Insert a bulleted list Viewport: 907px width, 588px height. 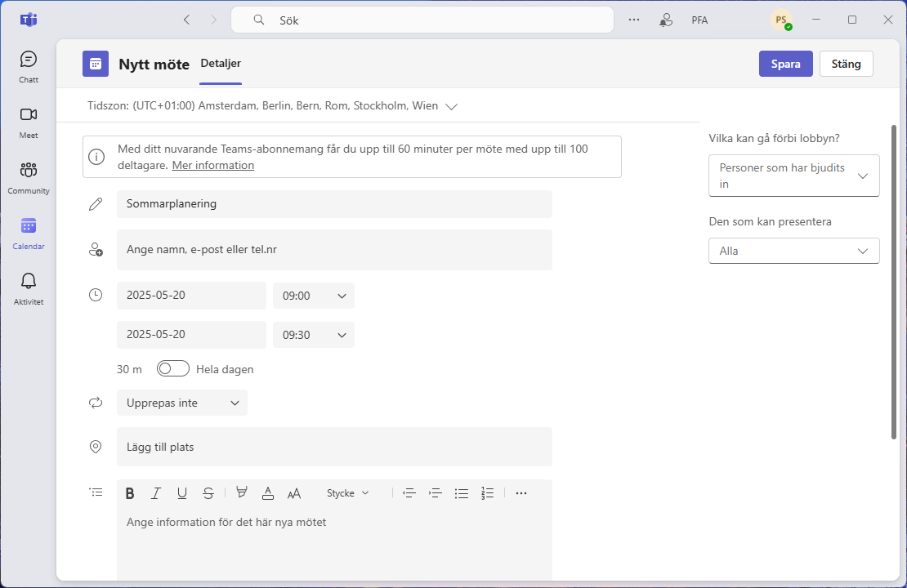462,492
